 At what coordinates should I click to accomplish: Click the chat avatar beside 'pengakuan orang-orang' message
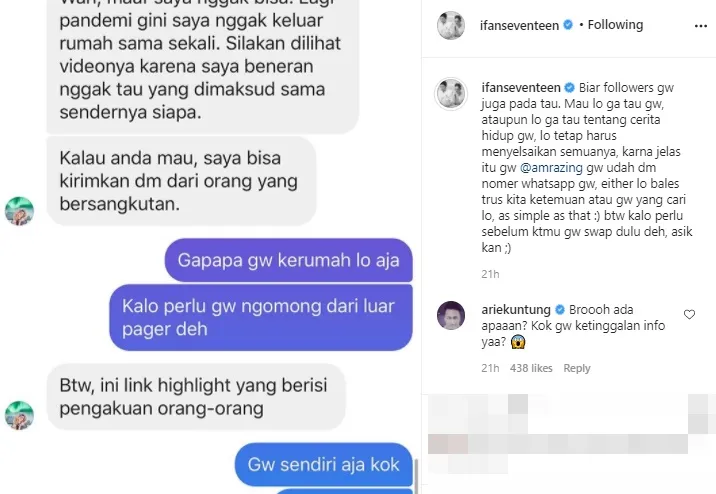pos(19,415)
